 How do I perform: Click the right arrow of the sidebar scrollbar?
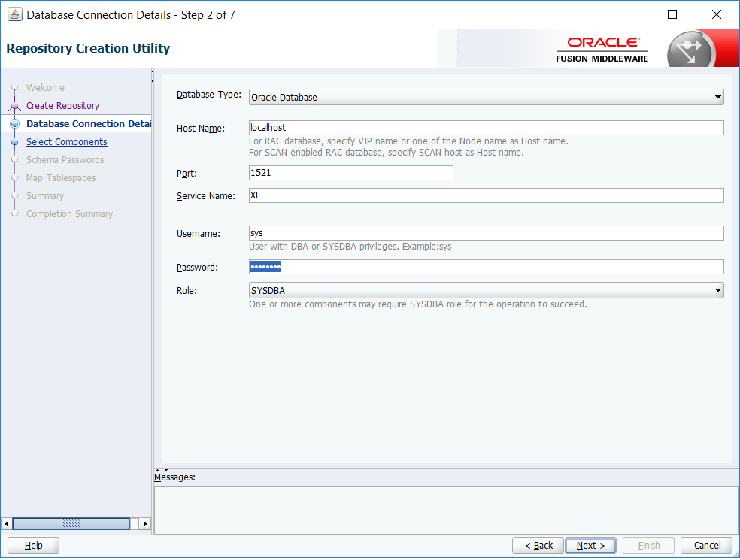coord(144,523)
